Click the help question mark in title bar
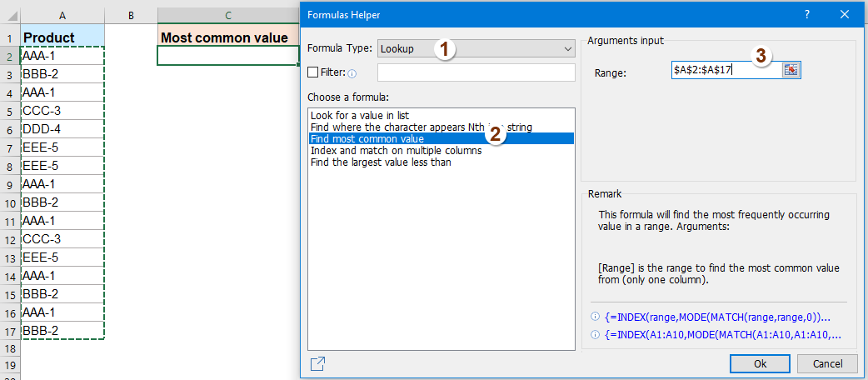The width and height of the screenshot is (868, 380). pyautogui.click(x=807, y=15)
